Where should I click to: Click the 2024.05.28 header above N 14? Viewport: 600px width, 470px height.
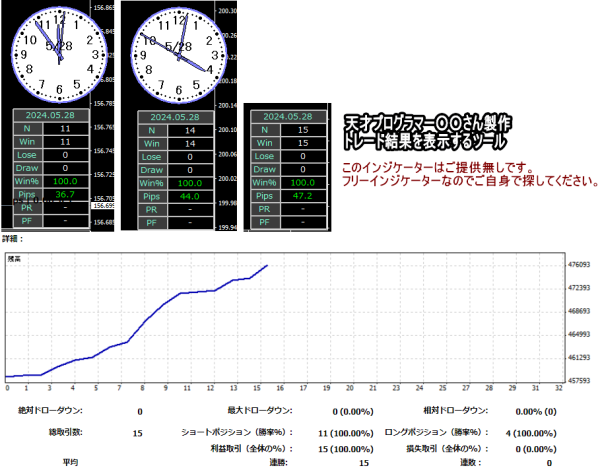(x=175, y=117)
